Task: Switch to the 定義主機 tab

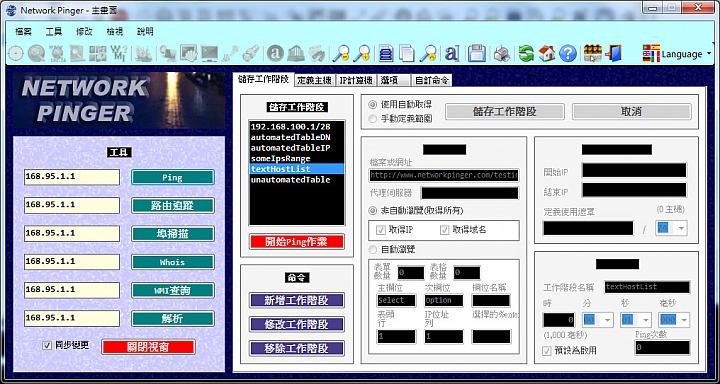Action: [x=315, y=80]
